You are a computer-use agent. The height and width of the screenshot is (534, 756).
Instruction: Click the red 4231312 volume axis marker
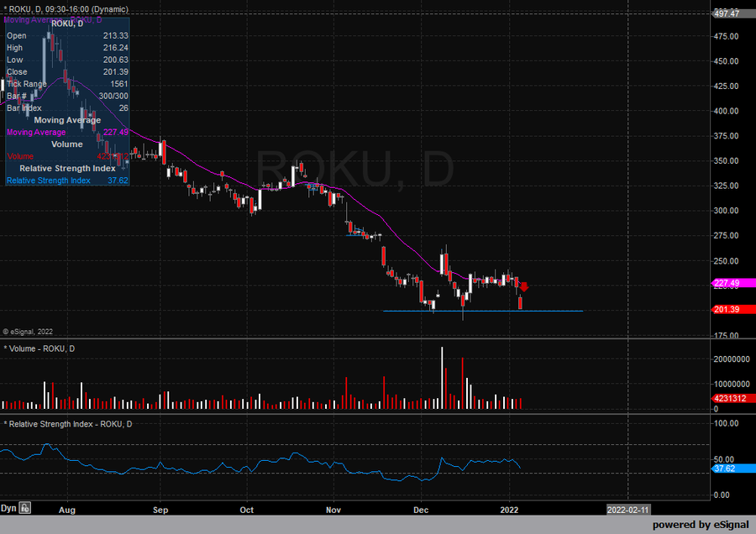733,399
